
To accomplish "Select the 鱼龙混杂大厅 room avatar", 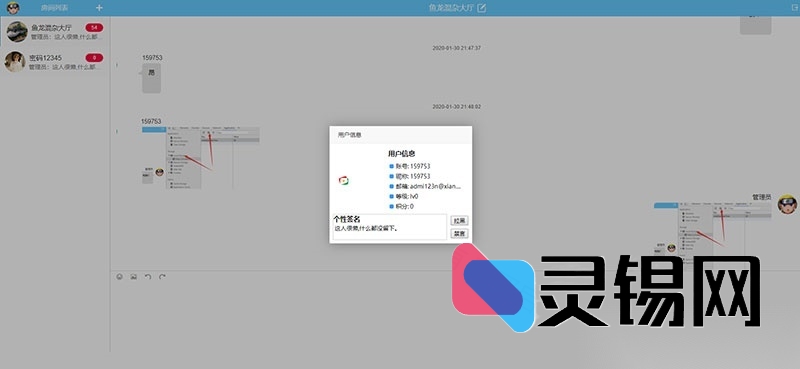I will tap(17, 32).
